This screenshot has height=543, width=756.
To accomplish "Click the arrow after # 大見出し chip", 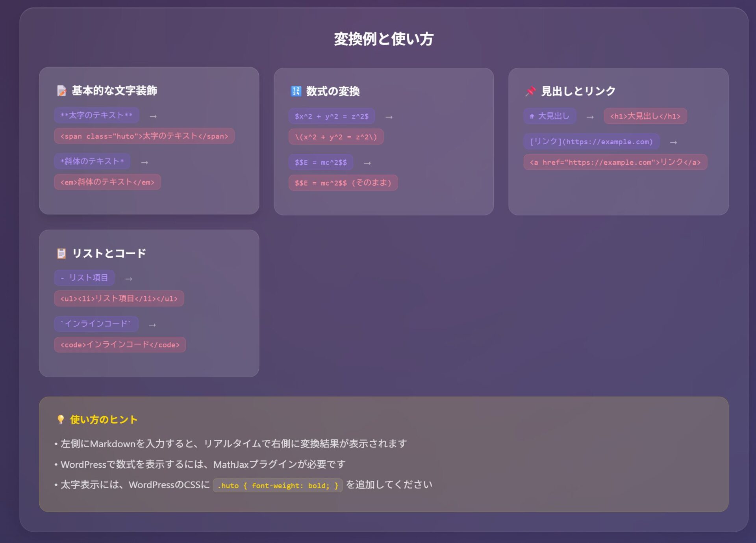I will (590, 117).
